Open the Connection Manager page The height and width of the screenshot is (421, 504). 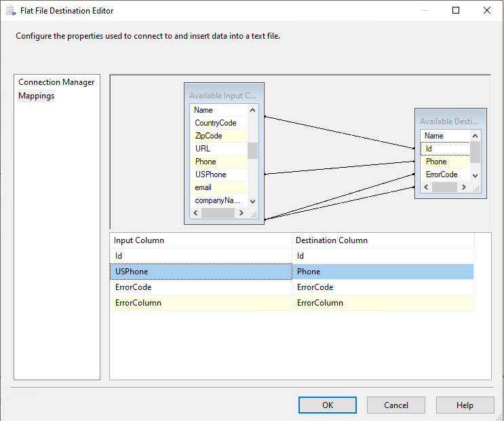(56, 82)
